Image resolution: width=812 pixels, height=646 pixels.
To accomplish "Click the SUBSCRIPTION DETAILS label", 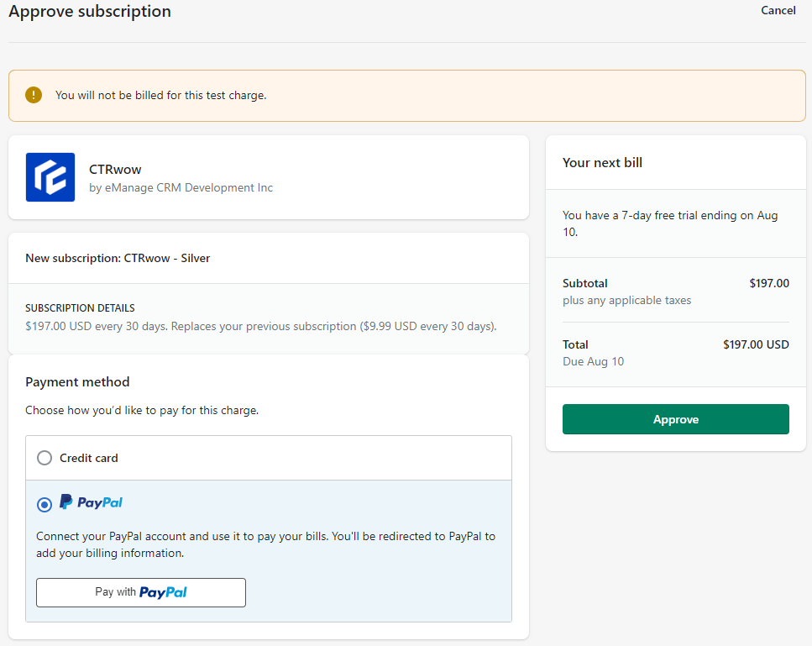I will pyautogui.click(x=80, y=308).
